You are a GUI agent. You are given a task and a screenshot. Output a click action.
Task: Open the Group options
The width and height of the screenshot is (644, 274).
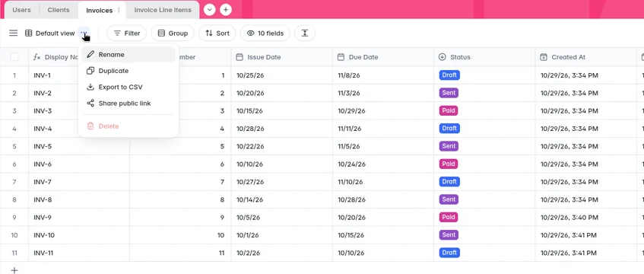[x=173, y=33]
